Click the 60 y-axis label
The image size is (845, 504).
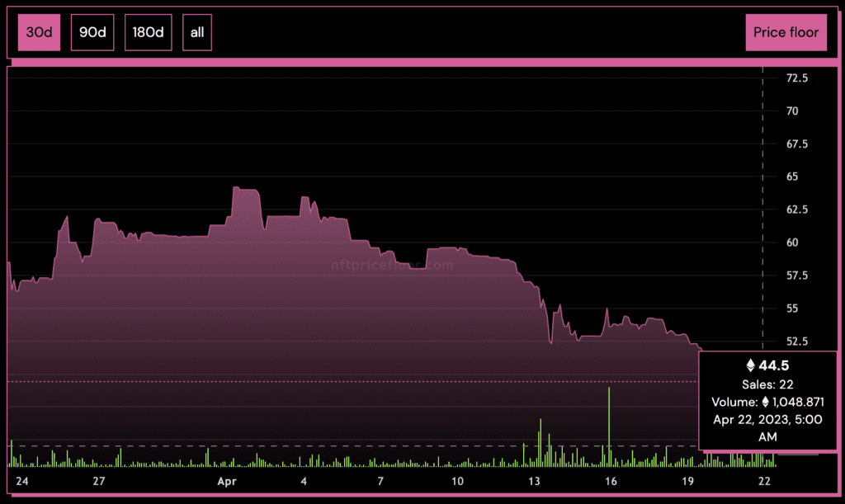tap(792, 243)
